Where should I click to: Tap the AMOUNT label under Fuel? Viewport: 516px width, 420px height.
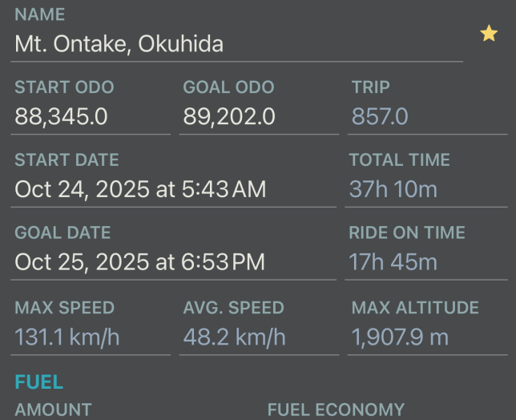tap(53, 410)
